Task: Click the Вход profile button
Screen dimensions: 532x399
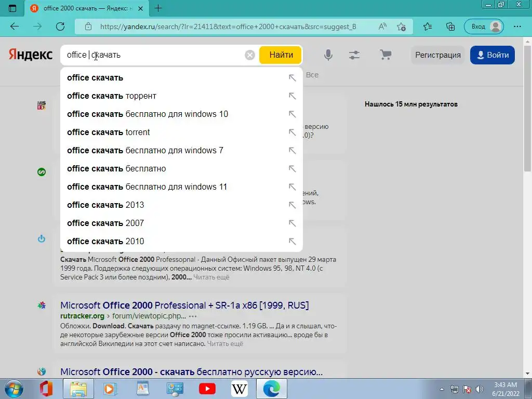Action: pyautogui.click(x=484, y=26)
